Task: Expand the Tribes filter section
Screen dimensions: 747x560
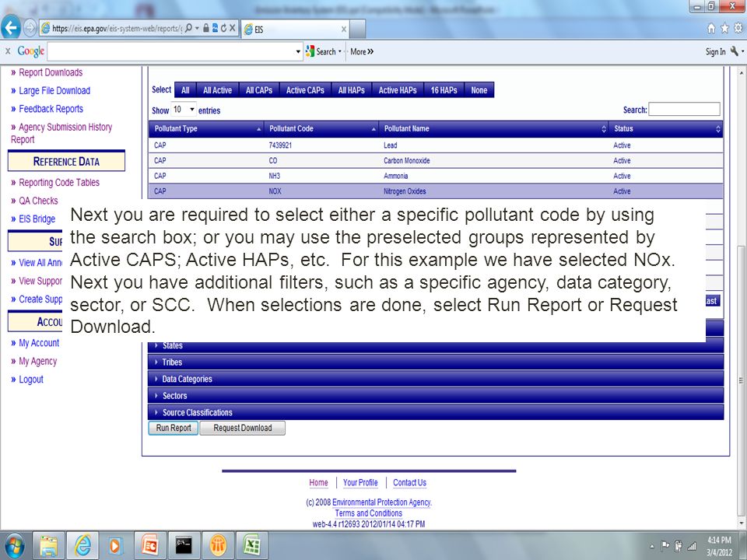Action: [x=436, y=362]
